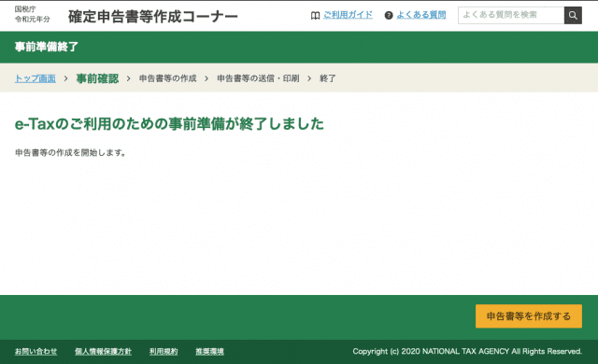
Task: Focus the よくある質問を検索 search field
Action: pyautogui.click(x=511, y=15)
